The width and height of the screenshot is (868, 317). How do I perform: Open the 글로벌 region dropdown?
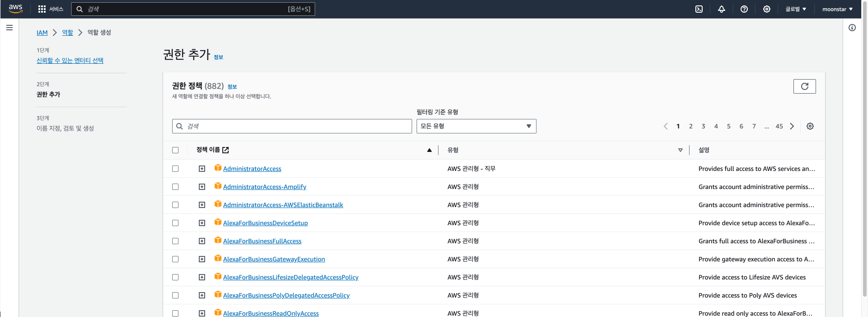[x=796, y=9]
